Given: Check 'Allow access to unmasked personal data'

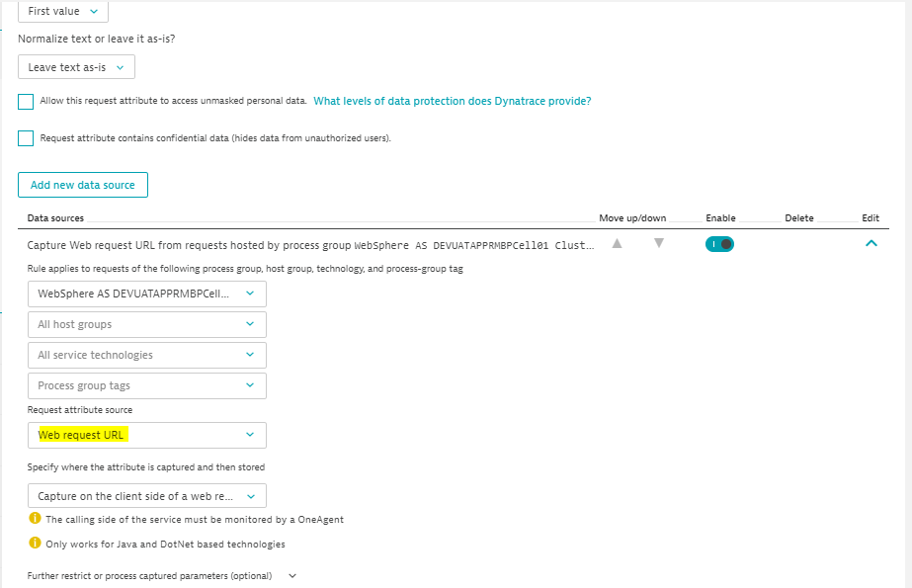Looking at the screenshot, I should [x=26, y=102].
